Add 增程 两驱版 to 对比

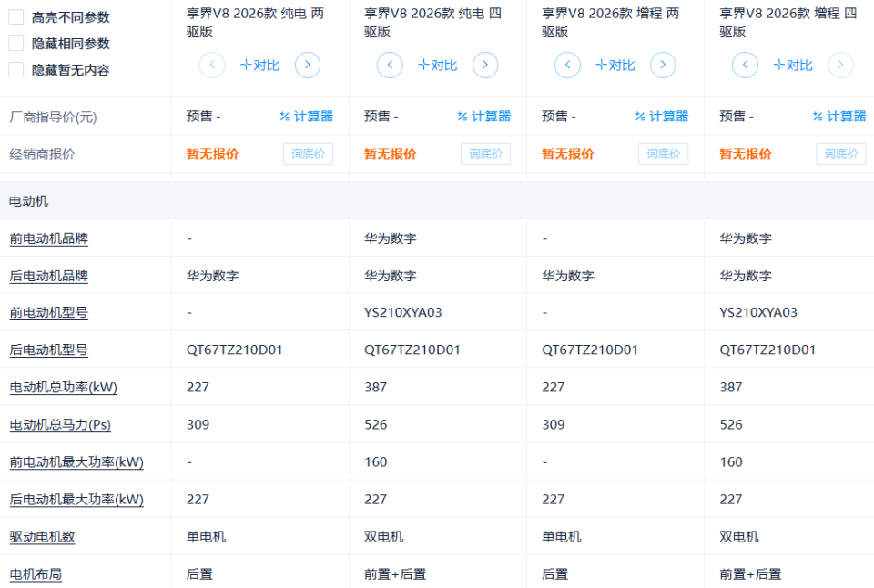[615, 66]
